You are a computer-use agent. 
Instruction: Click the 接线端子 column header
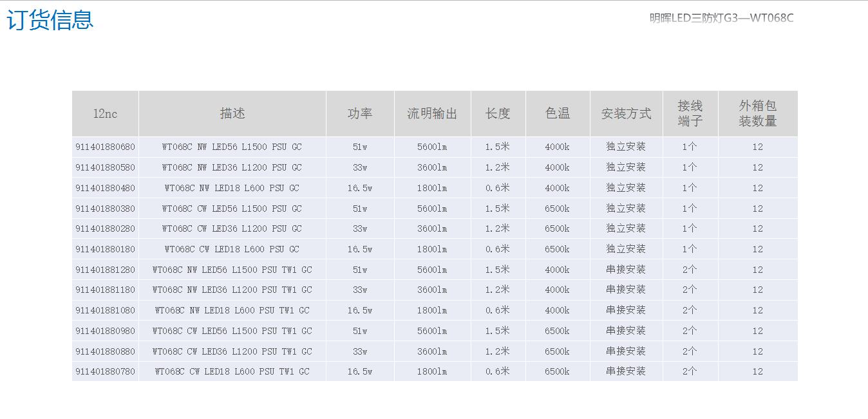[x=690, y=113]
